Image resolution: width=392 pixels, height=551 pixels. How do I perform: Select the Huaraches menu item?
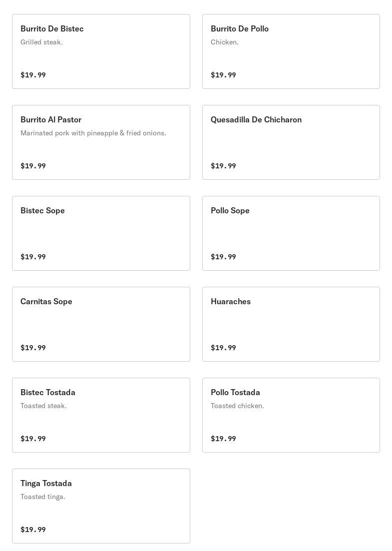pos(291,324)
